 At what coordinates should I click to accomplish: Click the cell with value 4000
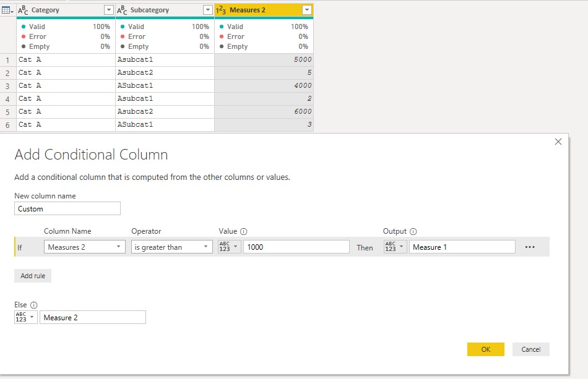264,86
